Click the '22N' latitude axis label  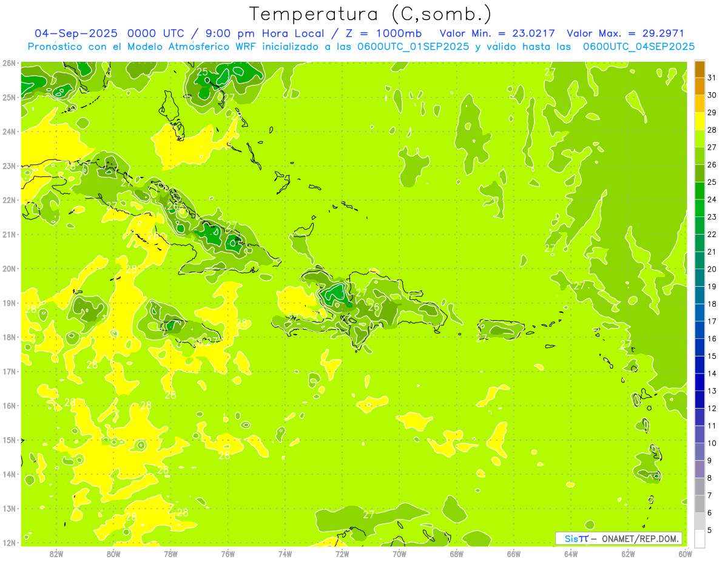point(9,200)
